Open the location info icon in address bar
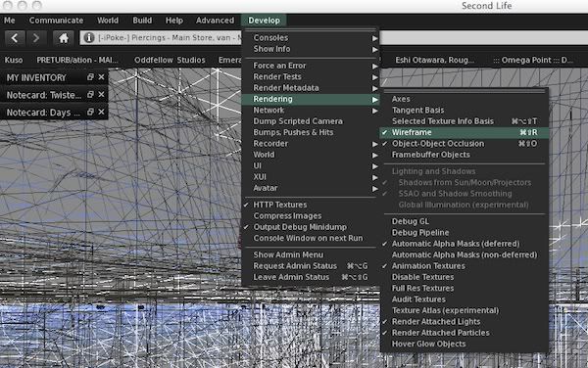Image resolution: width=588 pixels, height=368 pixels. [89, 38]
